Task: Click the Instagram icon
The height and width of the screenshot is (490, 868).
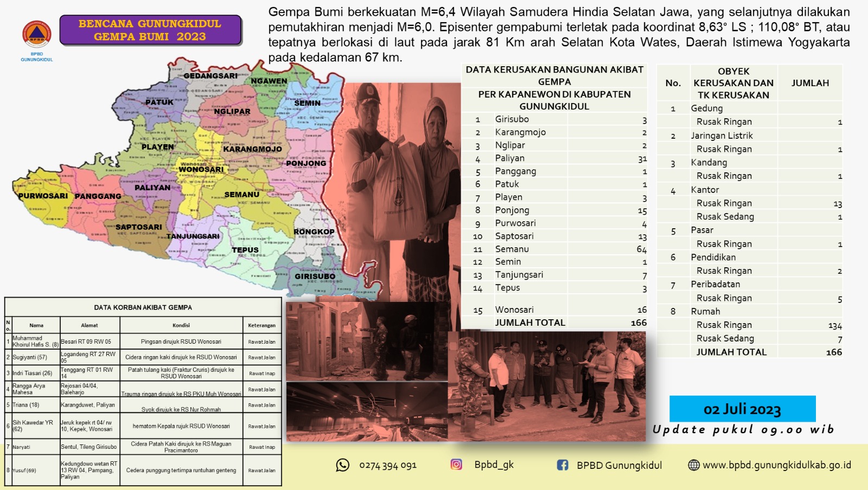Action: pos(456,465)
